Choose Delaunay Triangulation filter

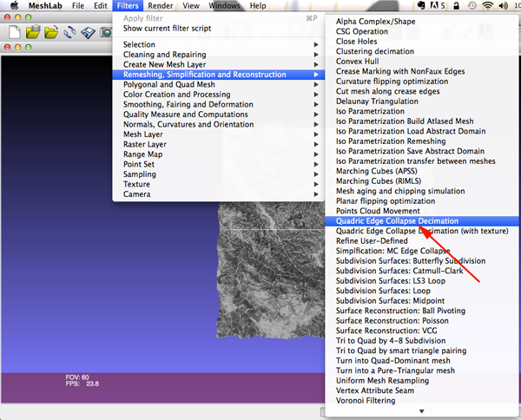(422, 101)
